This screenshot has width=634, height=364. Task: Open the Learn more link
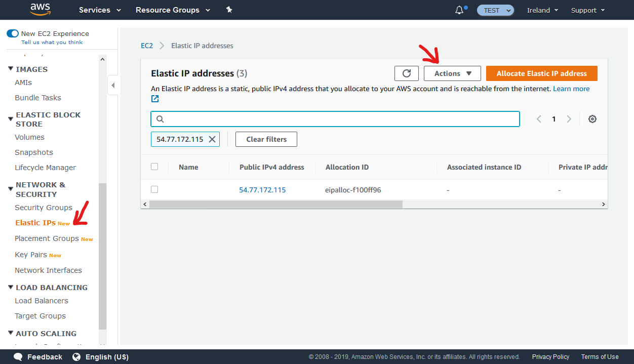click(x=571, y=89)
